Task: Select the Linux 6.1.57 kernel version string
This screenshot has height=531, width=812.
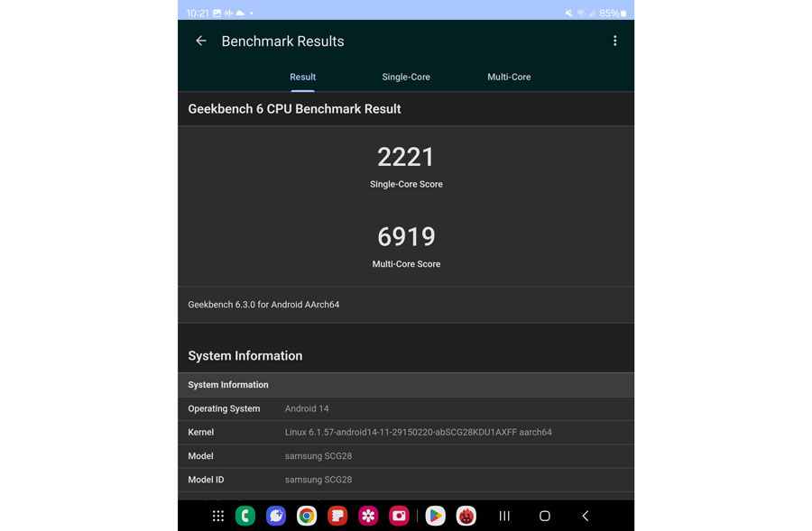Action: point(418,432)
